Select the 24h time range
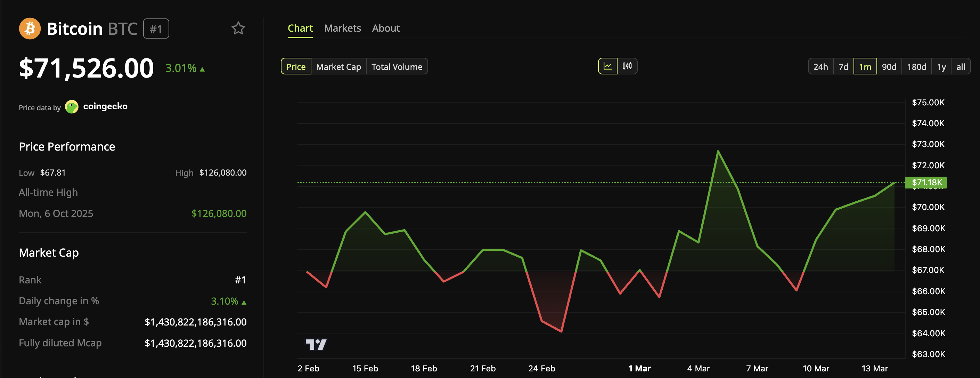This screenshot has height=378, width=980. (820, 66)
